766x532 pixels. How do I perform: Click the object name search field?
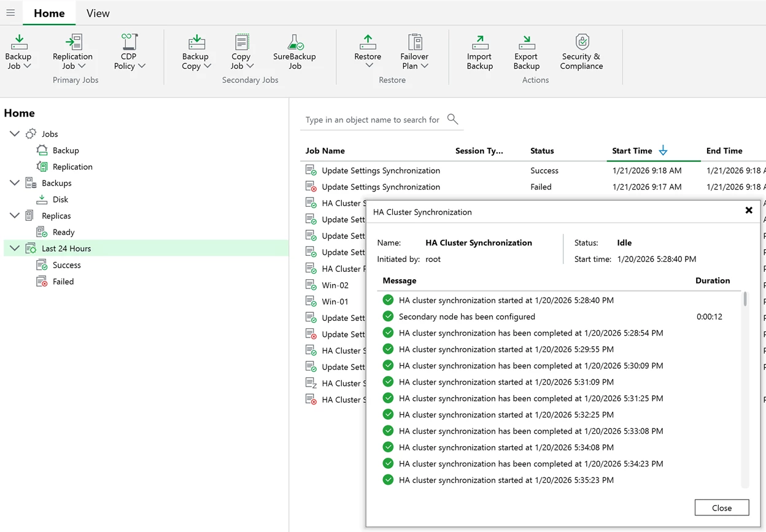(x=372, y=120)
